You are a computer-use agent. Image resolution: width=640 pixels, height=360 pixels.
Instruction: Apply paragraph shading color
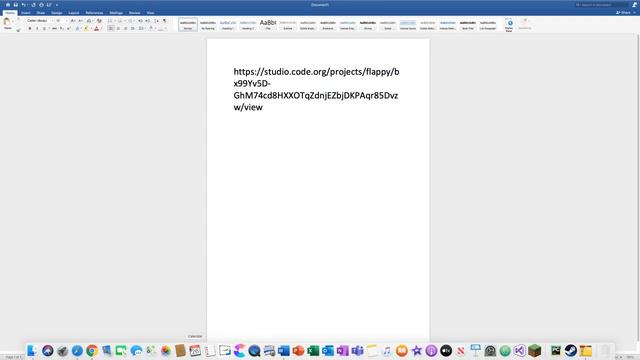click(x=151, y=29)
